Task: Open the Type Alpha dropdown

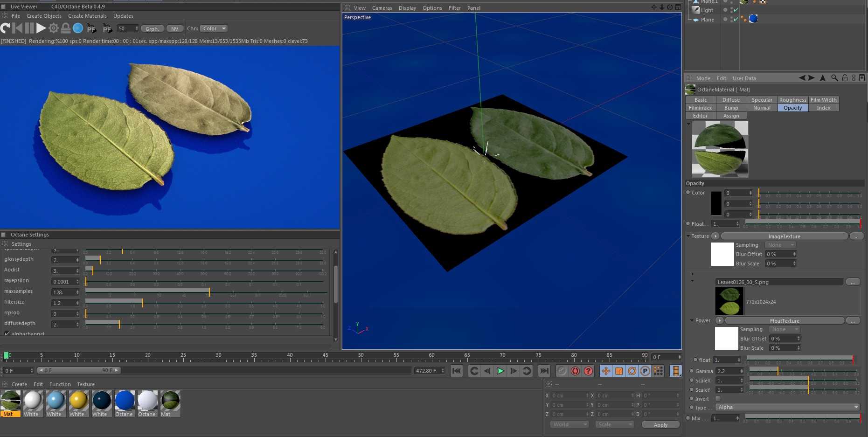Action: tap(788, 407)
